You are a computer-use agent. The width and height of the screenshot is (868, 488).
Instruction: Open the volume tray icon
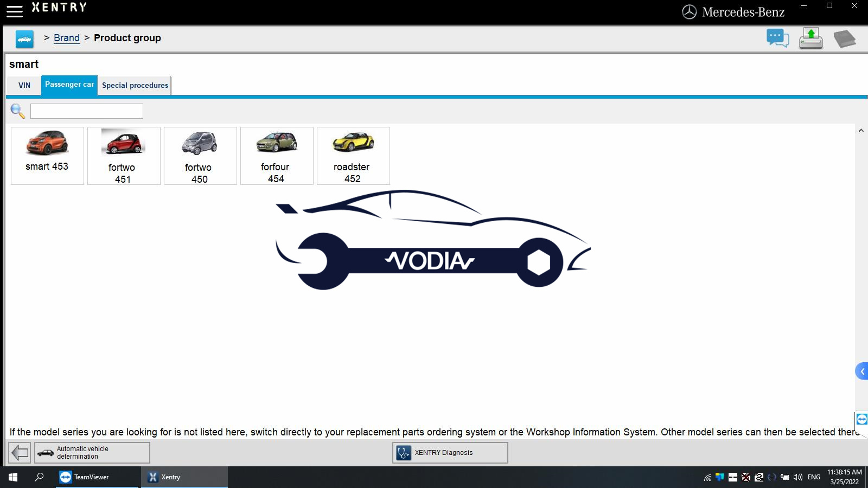click(797, 477)
